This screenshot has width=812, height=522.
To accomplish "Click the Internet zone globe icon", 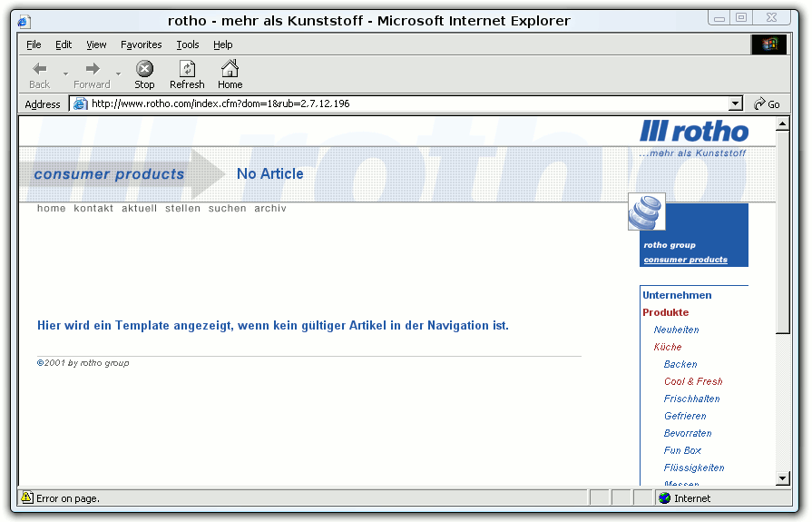I will (664, 498).
